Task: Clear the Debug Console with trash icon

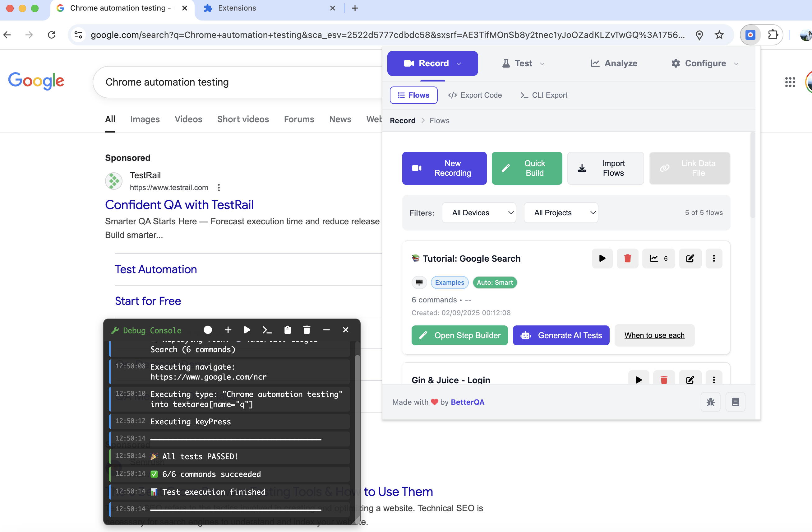Action: [x=307, y=330]
